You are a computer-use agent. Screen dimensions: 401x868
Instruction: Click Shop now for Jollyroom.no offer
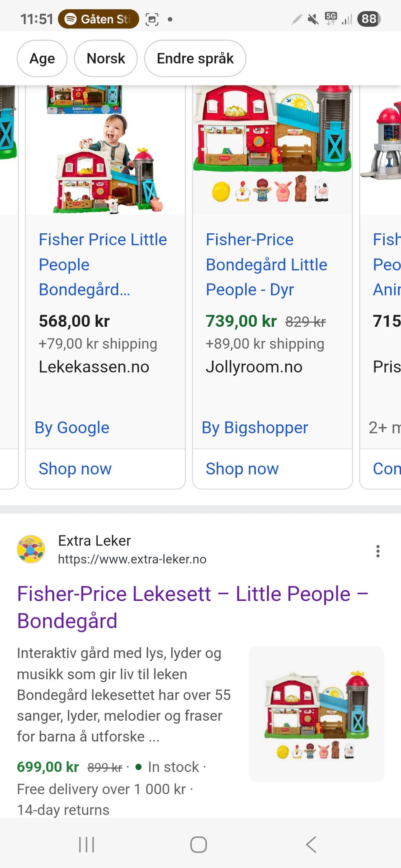(x=242, y=469)
